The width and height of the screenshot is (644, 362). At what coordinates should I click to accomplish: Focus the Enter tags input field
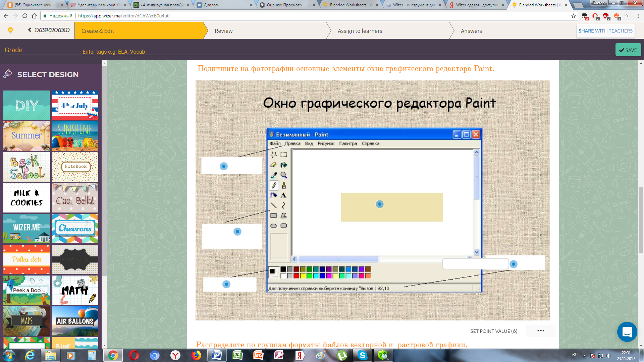(x=346, y=52)
